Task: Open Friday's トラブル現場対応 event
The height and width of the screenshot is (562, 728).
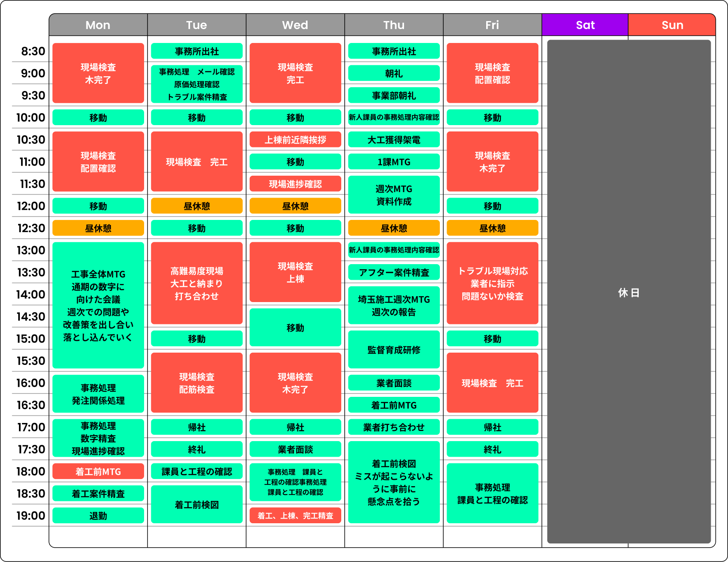Action: click(492, 283)
